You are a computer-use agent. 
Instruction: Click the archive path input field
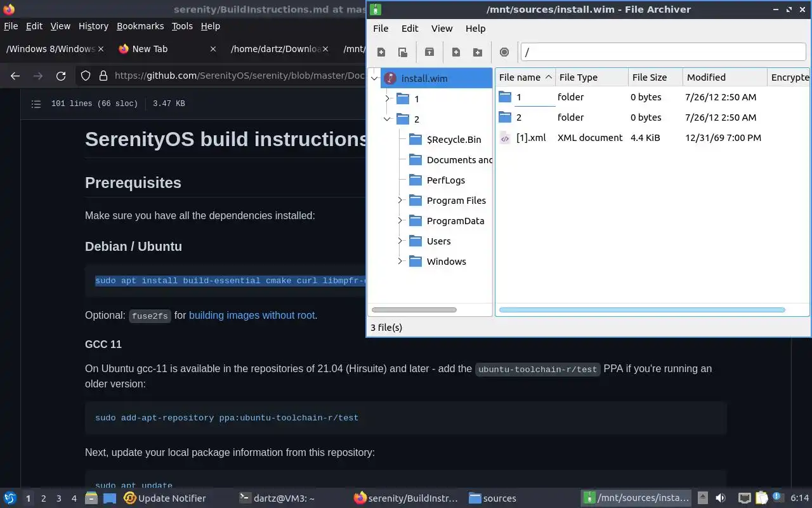pyautogui.click(x=663, y=52)
